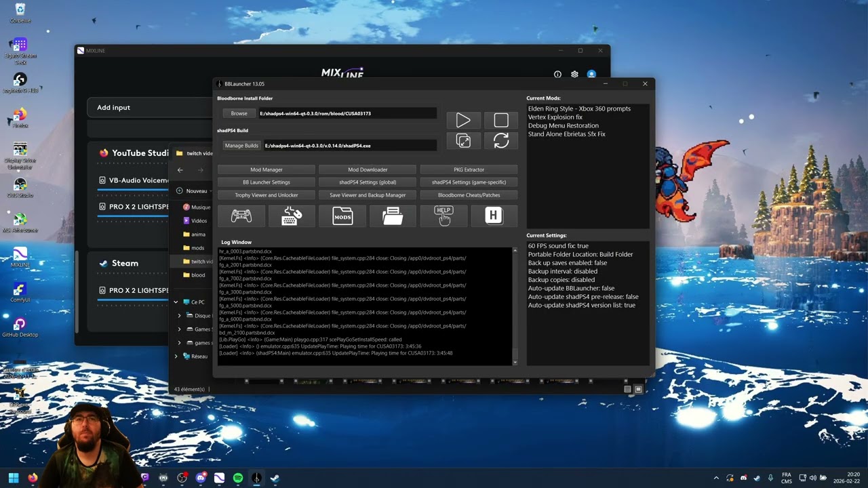Open the Mod Downloader

click(368, 169)
